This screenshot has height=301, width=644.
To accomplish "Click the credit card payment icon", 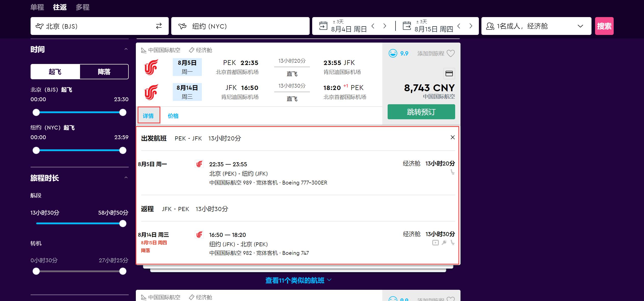I will pos(449,73).
